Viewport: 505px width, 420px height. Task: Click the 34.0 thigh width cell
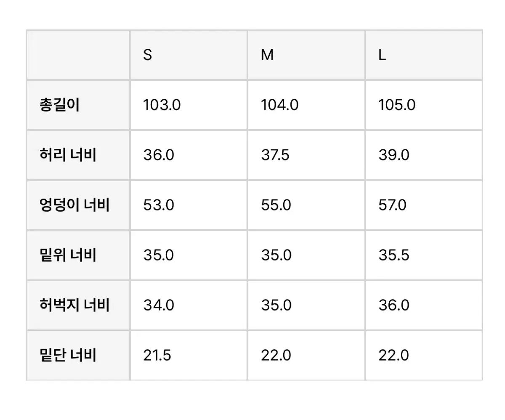(x=189, y=305)
